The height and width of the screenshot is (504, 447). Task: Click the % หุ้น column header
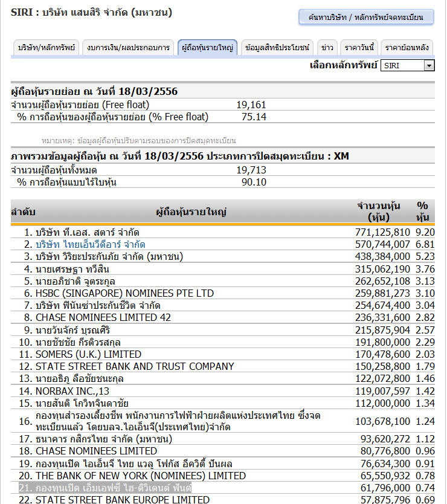pyautogui.click(x=423, y=212)
